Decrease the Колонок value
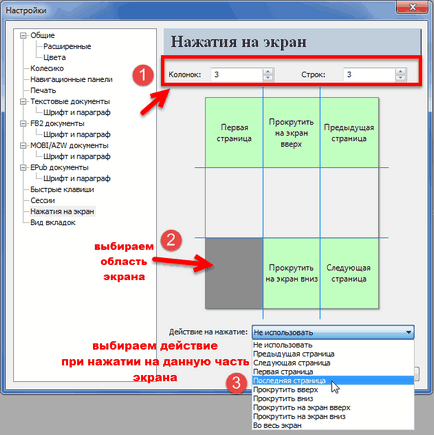 tap(268, 77)
